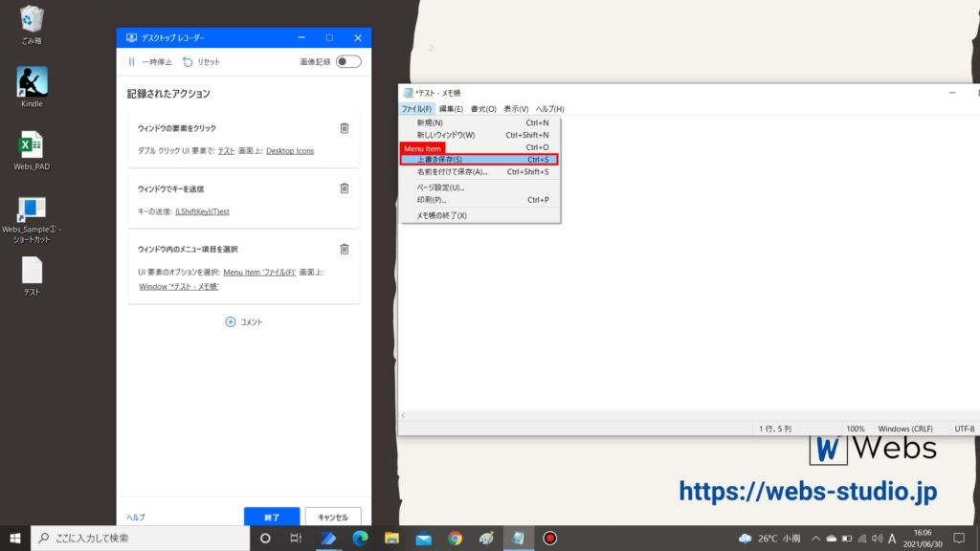Open the clock showing 16:06

[x=923, y=538]
